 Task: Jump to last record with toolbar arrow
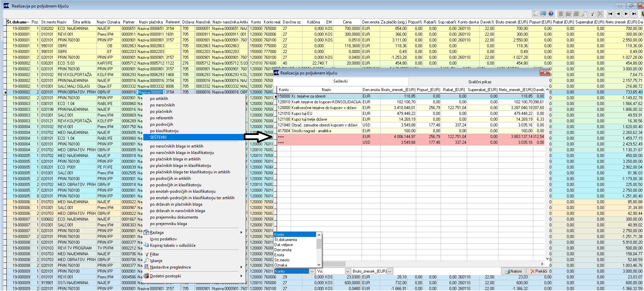point(634,14)
